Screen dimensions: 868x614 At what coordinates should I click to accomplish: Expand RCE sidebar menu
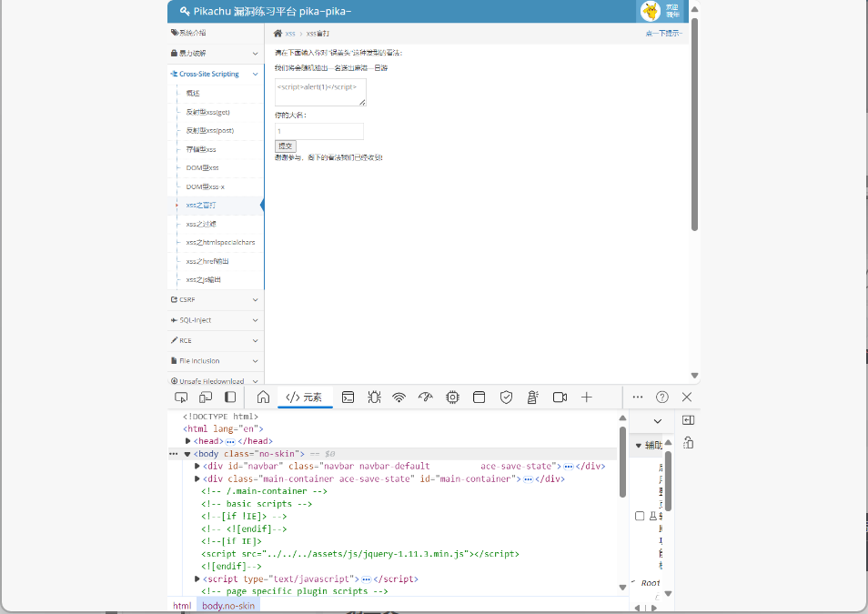pos(216,340)
